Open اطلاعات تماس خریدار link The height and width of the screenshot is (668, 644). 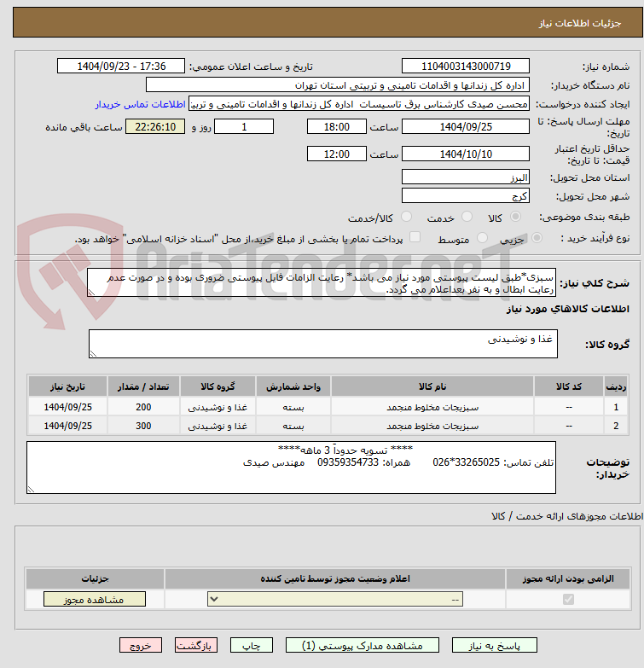click(140, 104)
